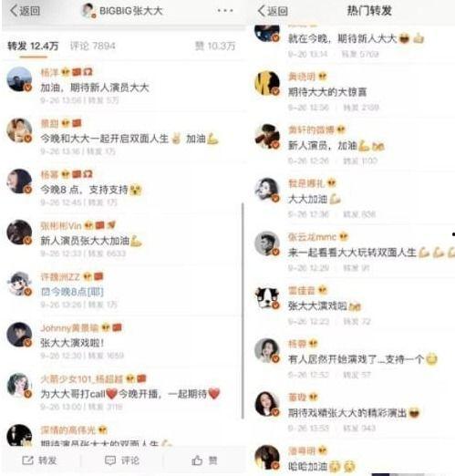The height and width of the screenshot is (476, 455).
Task: Open the BIGBIG张大大 profile avatar in the header
Action: click(x=88, y=11)
